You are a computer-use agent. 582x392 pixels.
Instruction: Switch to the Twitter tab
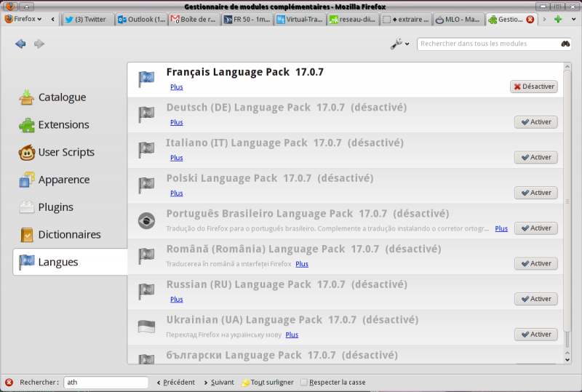coord(88,20)
